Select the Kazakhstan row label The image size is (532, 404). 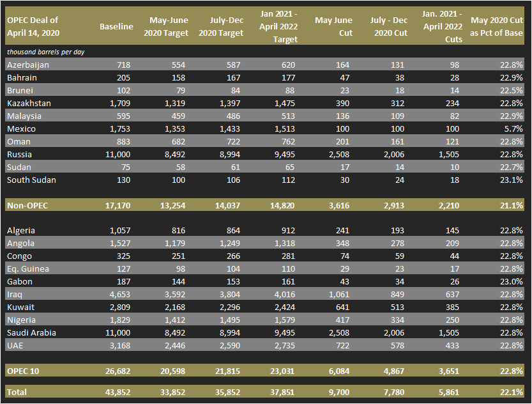pos(29,103)
